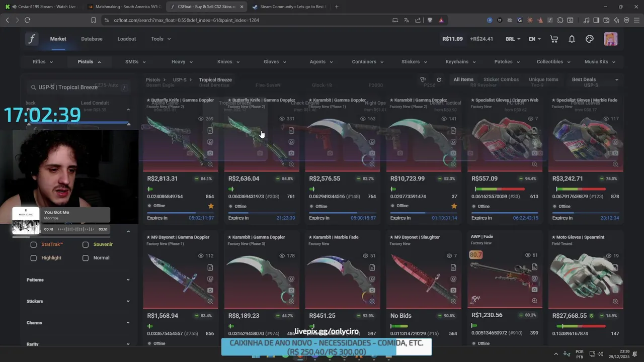Select the All Items tab
The height and width of the screenshot is (362, 644).
pyautogui.click(x=463, y=79)
